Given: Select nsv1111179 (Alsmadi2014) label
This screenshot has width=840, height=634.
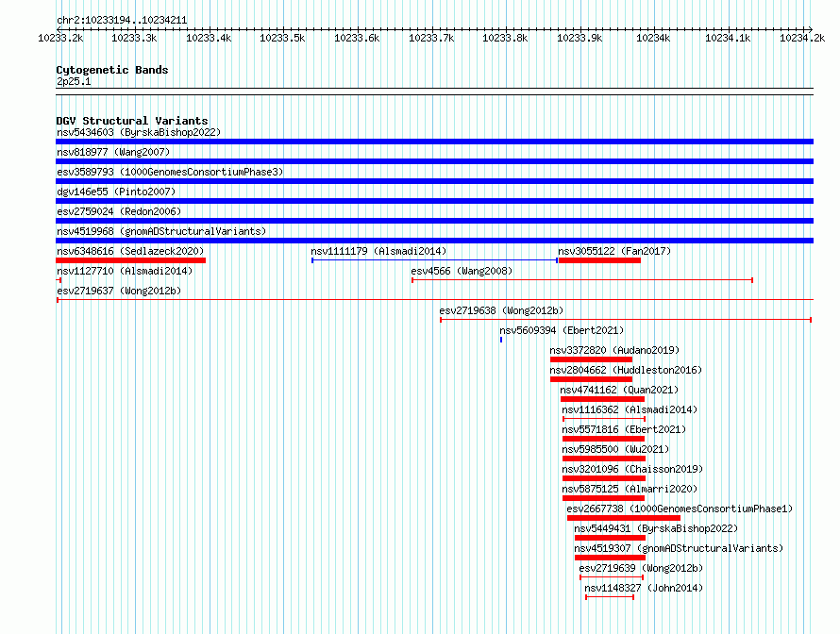Looking at the screenshot, I should pos(378,251).
